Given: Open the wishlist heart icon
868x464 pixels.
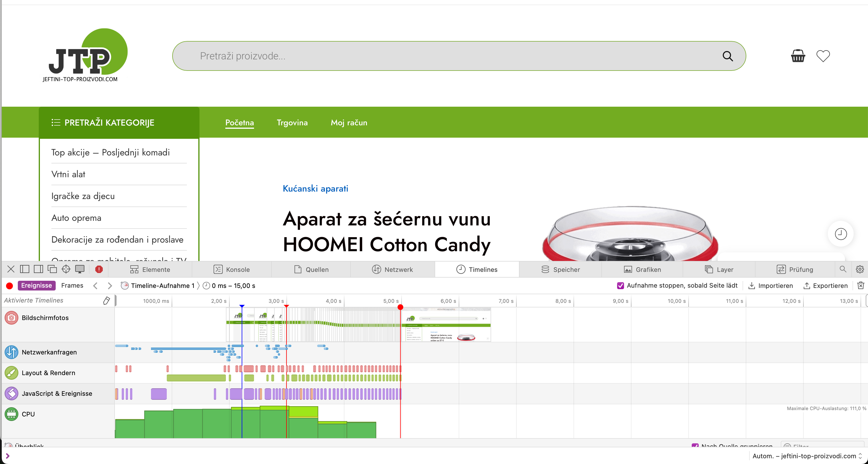Looking at the screenshot, I should coord(823,56).
